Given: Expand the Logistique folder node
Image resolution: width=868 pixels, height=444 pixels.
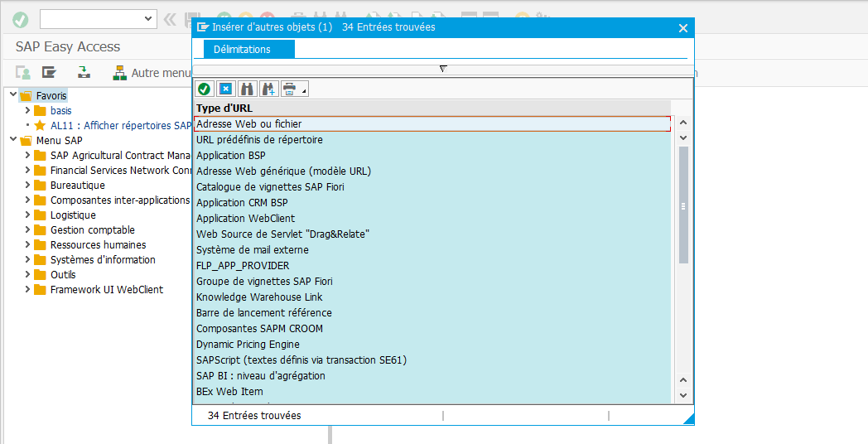Looking at the screenshot, I should [x=27, y=215].
